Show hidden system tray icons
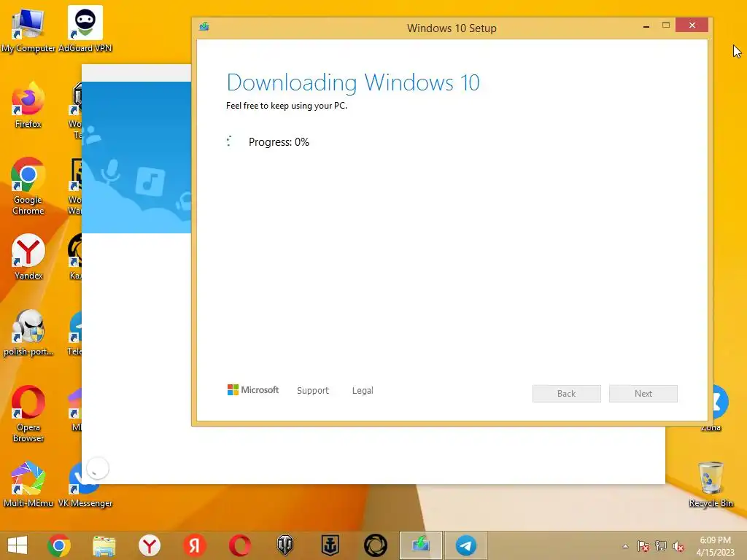747x560 pixels. (625, 547)
